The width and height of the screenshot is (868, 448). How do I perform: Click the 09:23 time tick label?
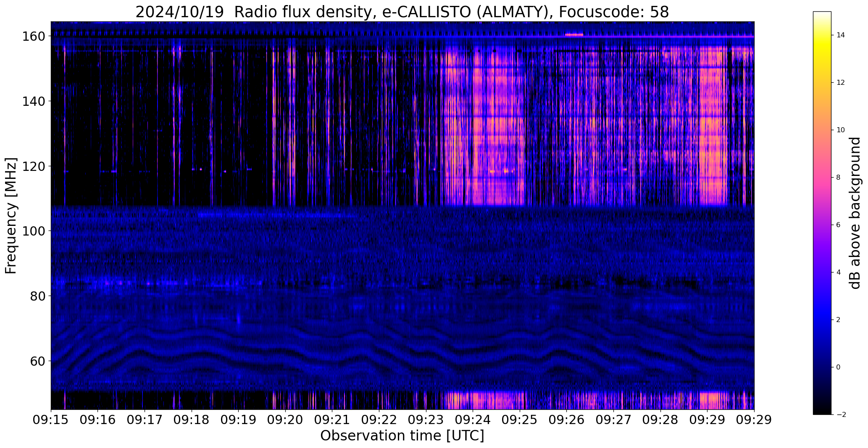coord(426,420)
